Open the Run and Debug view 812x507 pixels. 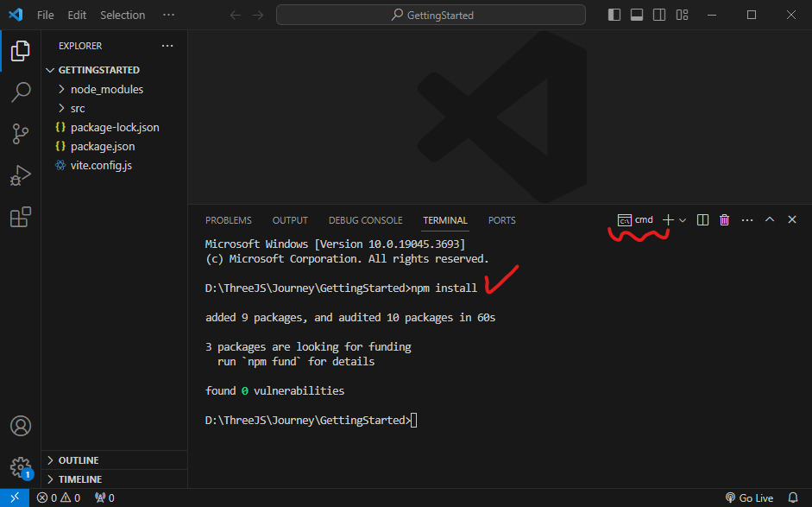point(20,175)
